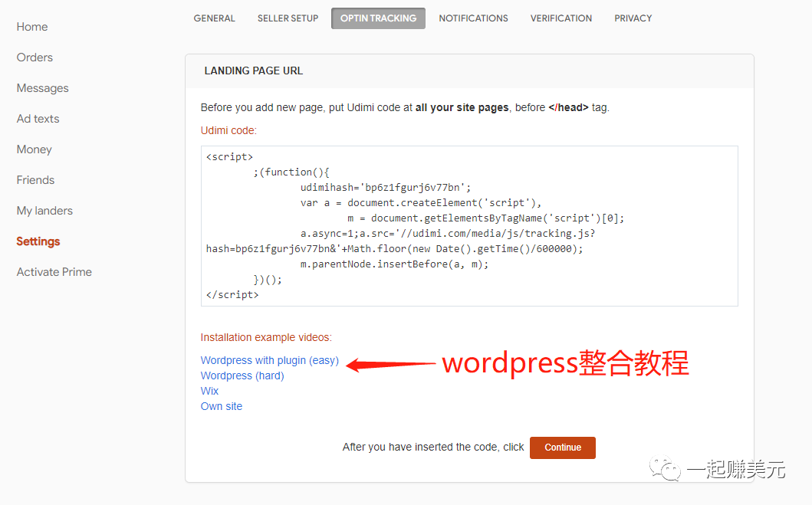Click inside the Udimi code box
The image size is (812, 505).
pyautogui.click(x=469, y=225)
